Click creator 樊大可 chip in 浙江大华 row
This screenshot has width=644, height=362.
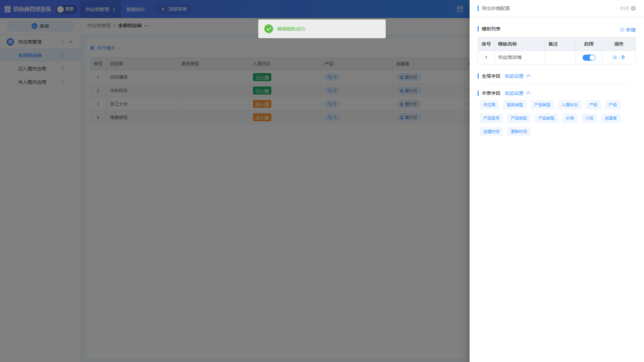point(409,104)
